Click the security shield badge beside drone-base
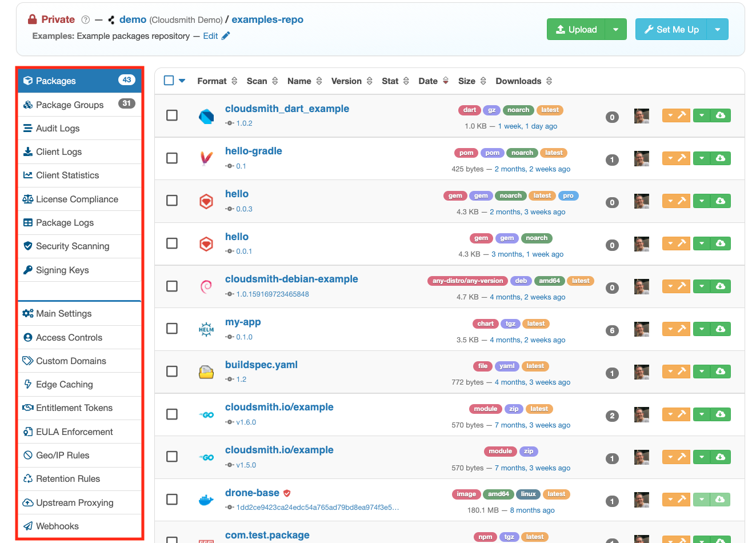756x543 pixels. pos(287,493)
